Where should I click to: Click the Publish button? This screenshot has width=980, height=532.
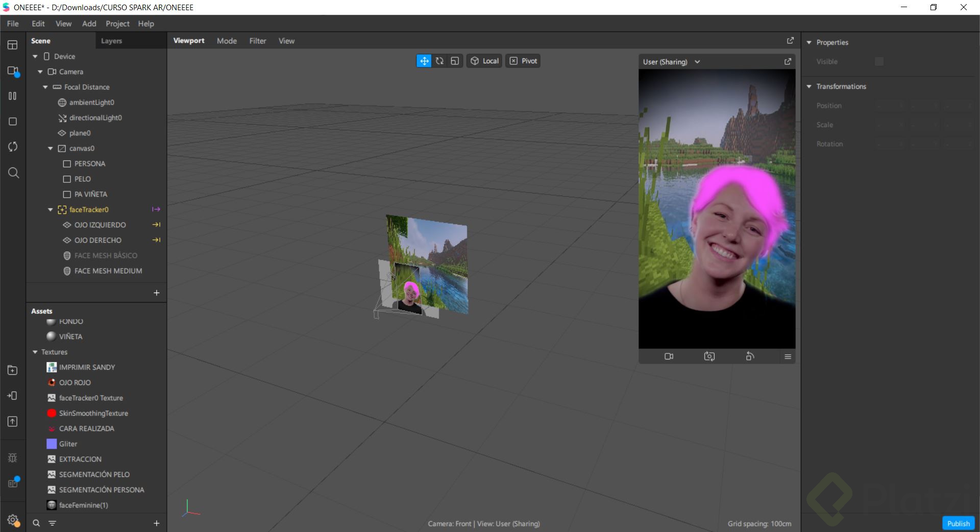pos(958,523)
